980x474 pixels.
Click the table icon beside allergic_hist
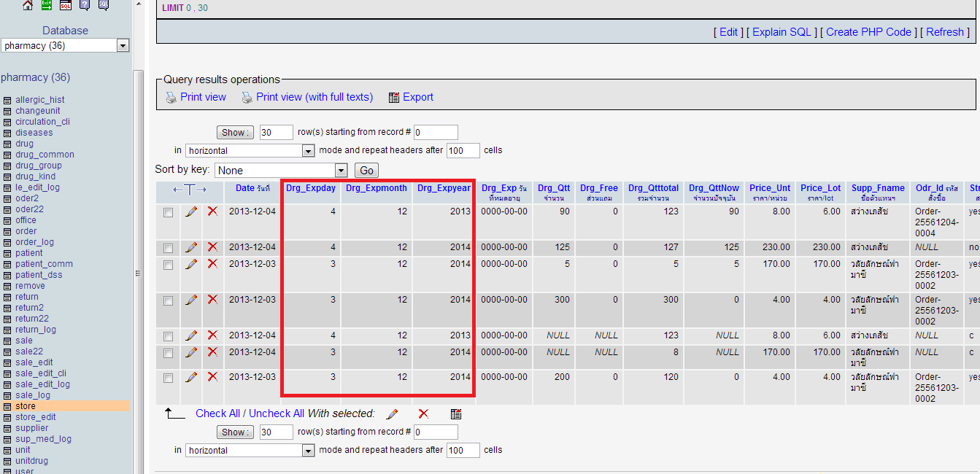point(7,100)
